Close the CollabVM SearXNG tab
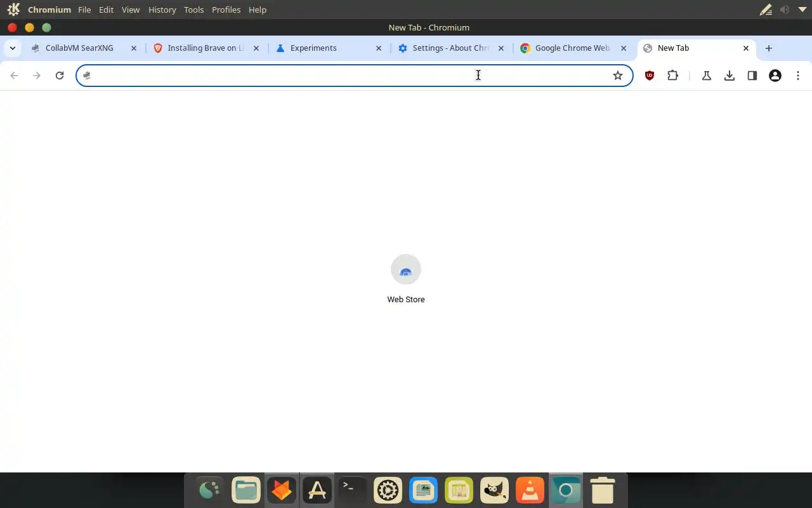This screenshot has width=812, height=508. (x=134, y=48)
